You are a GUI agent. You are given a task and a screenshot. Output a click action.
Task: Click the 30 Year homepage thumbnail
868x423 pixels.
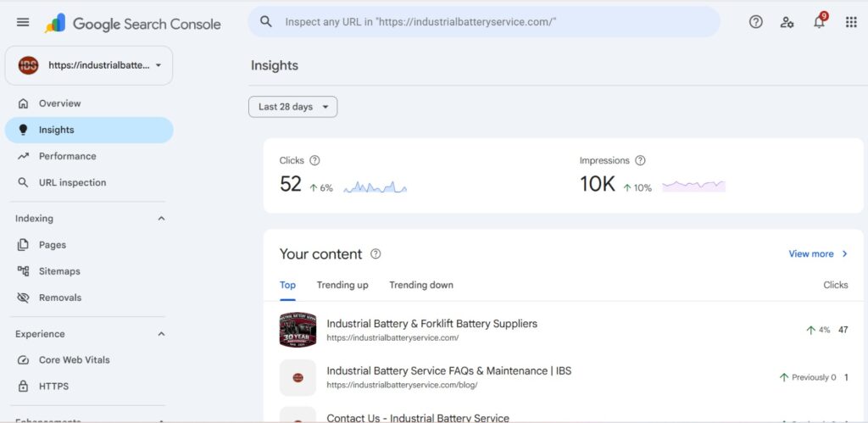click(x=298, y=330)
